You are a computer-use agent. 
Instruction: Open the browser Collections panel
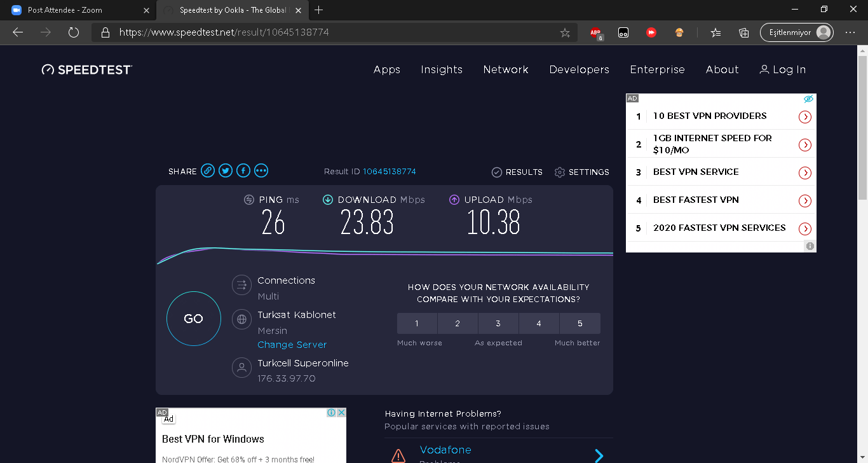744,32
